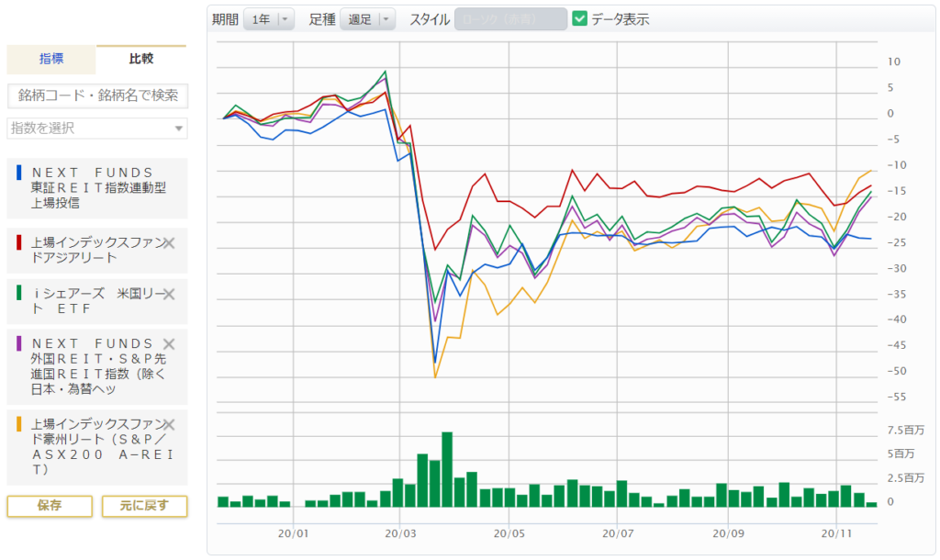
Task: Remove 上場インデックスファンドアジアリート from comparison
Action: click(169, 243)
